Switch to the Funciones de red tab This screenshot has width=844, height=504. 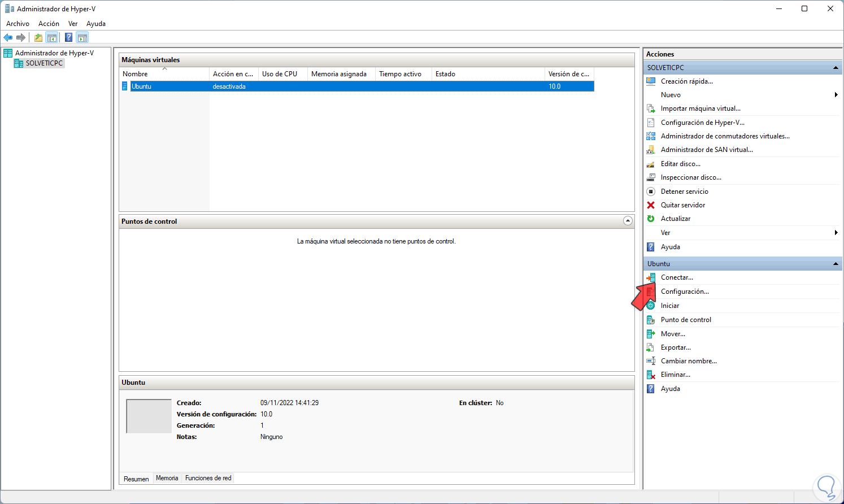208,478
